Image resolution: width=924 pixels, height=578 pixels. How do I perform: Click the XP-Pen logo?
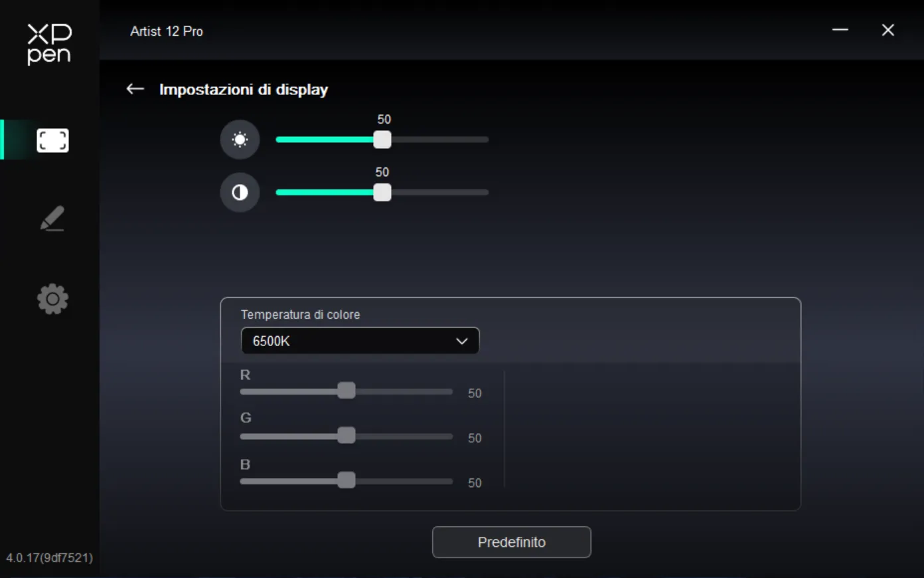(x=49, y=44)
